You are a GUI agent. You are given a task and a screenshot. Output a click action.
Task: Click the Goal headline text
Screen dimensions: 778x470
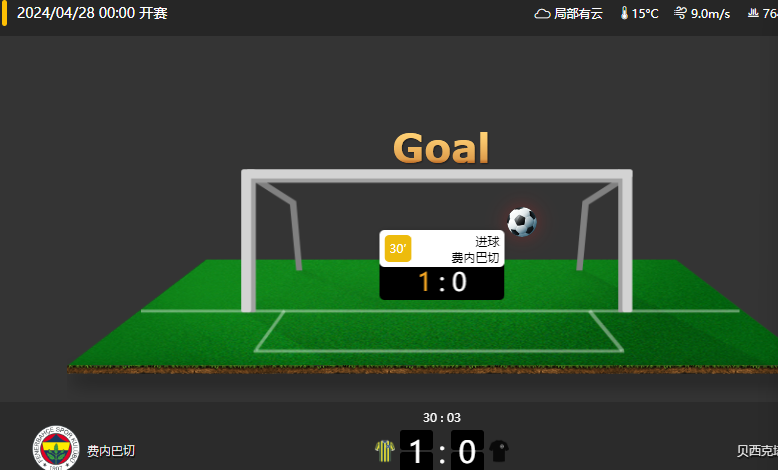point(441,148)
